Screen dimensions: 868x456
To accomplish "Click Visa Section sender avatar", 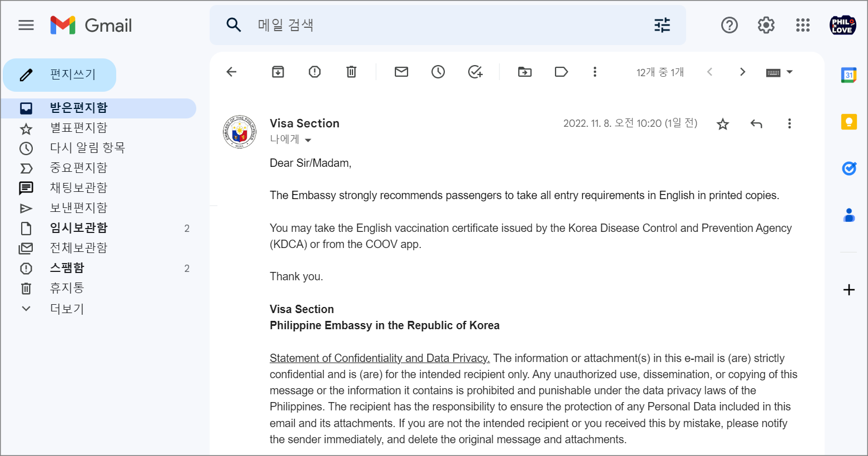I will pyautogui.click(x=240, y=132).
